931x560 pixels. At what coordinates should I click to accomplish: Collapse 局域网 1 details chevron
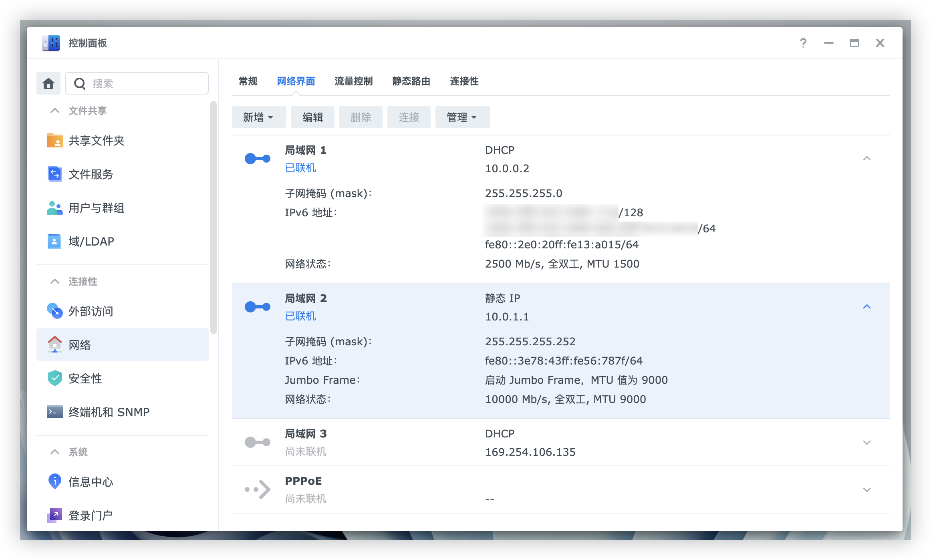click(x=867, y=159)
